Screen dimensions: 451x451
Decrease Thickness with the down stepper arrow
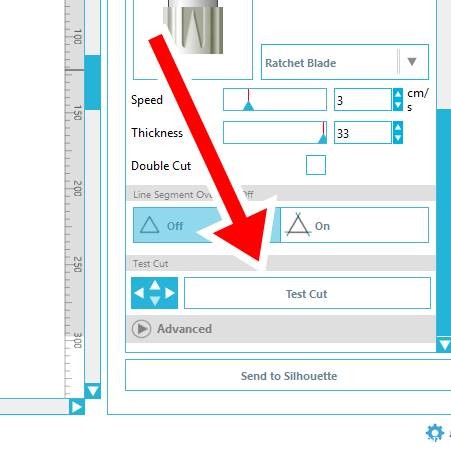click(x=398, y=138)
